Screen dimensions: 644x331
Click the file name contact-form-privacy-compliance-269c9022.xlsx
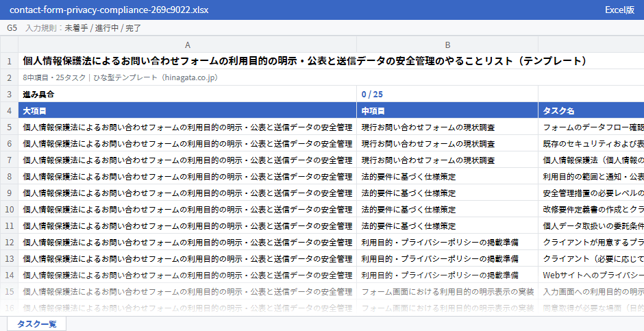pyautogui.click(x=109, y=10)
